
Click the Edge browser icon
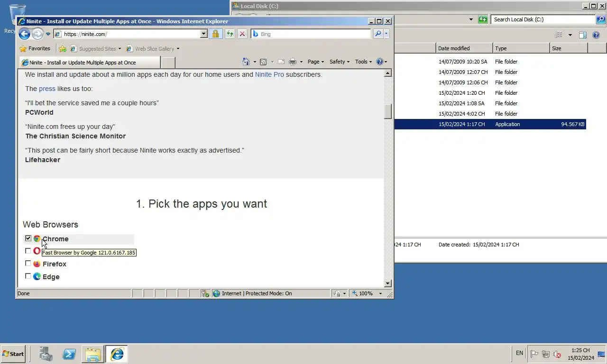(x=37, y=276)
